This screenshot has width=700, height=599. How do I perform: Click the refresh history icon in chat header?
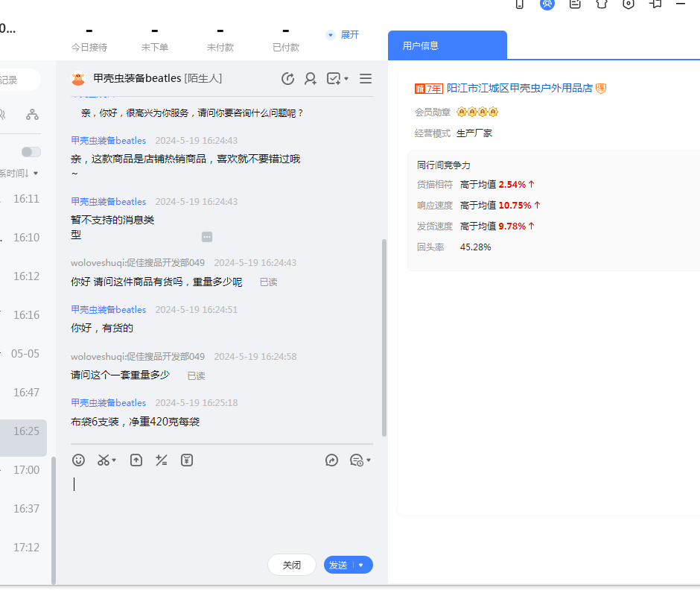[287, 79]
